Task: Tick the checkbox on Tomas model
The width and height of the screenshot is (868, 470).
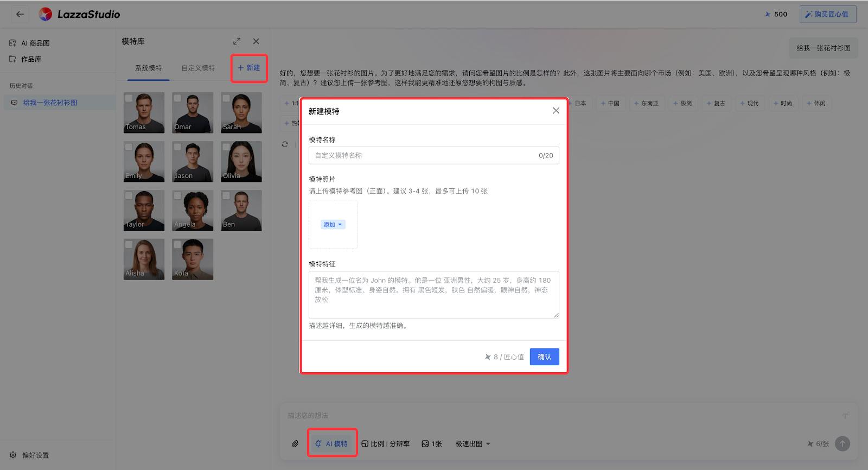Action: tap(129, 98)
